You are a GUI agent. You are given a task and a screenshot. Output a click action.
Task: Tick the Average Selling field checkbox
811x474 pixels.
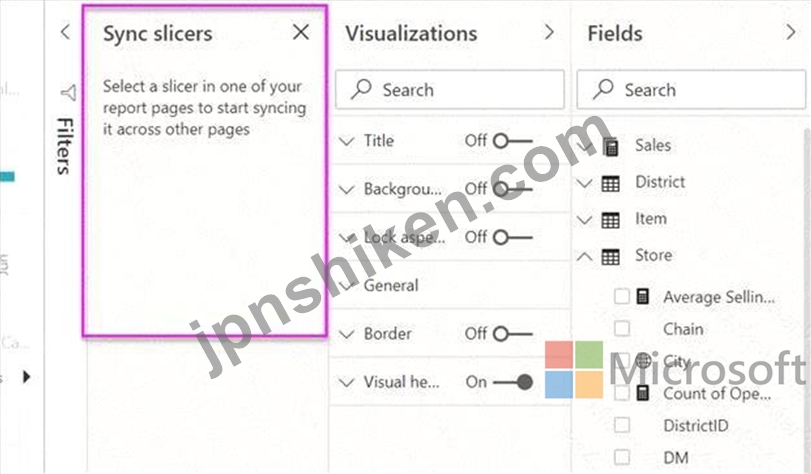point(622,297)
